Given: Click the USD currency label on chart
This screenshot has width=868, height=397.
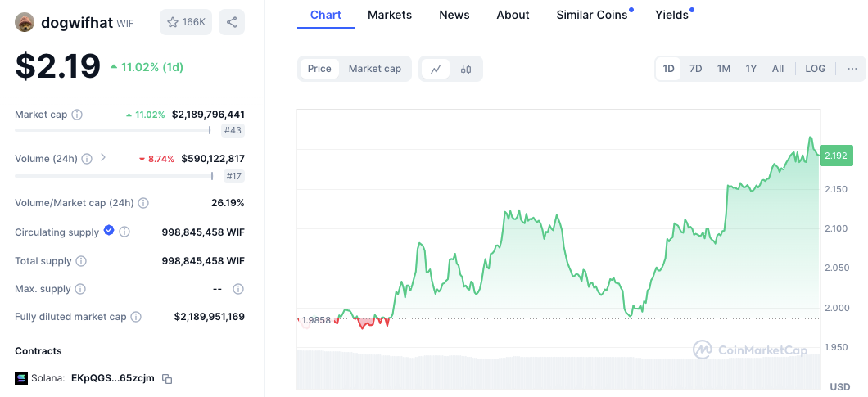Looking at the screenshot, I should (840, 386).
